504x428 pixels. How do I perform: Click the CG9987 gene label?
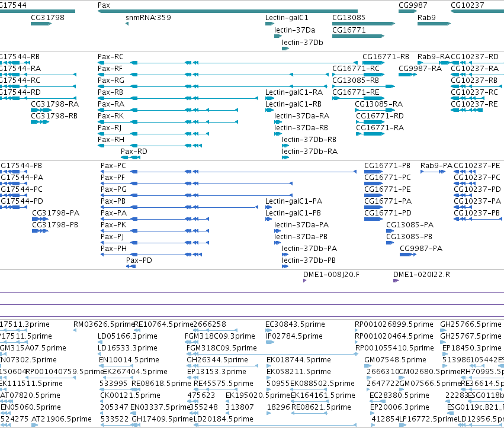point(413,5)
